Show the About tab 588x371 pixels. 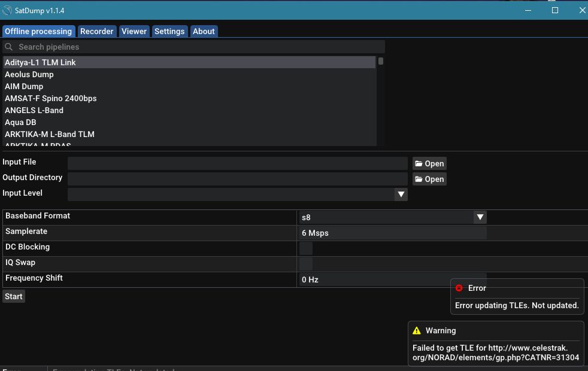pos(204,32)
